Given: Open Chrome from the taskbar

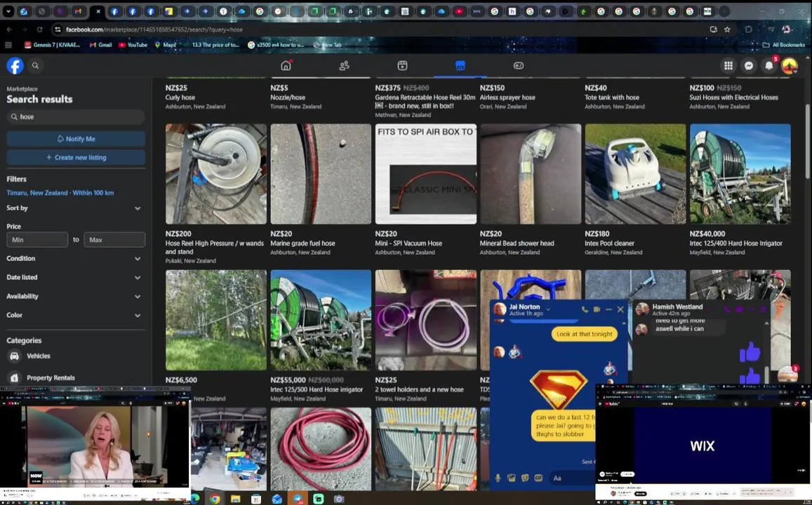Looking at the screenshot, I should click(x=214, y=499).
